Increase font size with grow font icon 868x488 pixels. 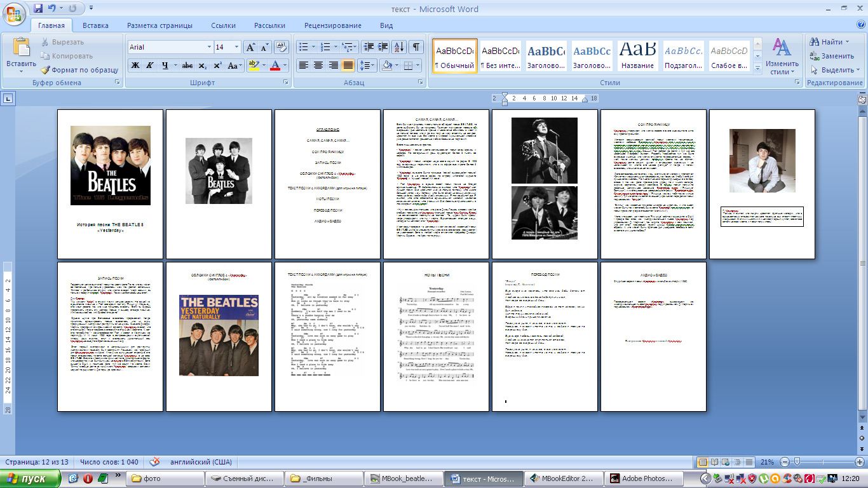251,47
